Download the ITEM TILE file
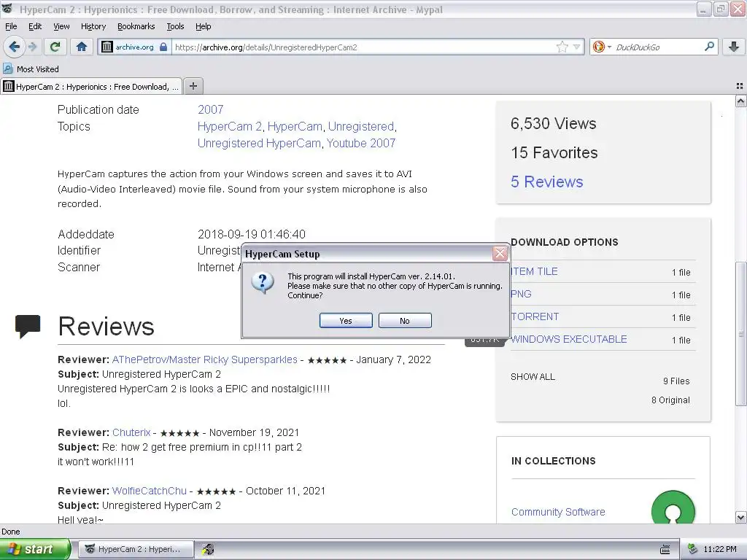 click(534, 271)
